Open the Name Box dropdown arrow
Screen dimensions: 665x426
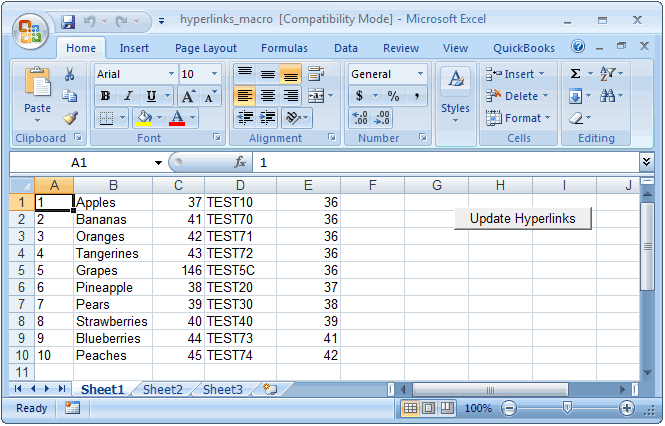click(158, 163)
